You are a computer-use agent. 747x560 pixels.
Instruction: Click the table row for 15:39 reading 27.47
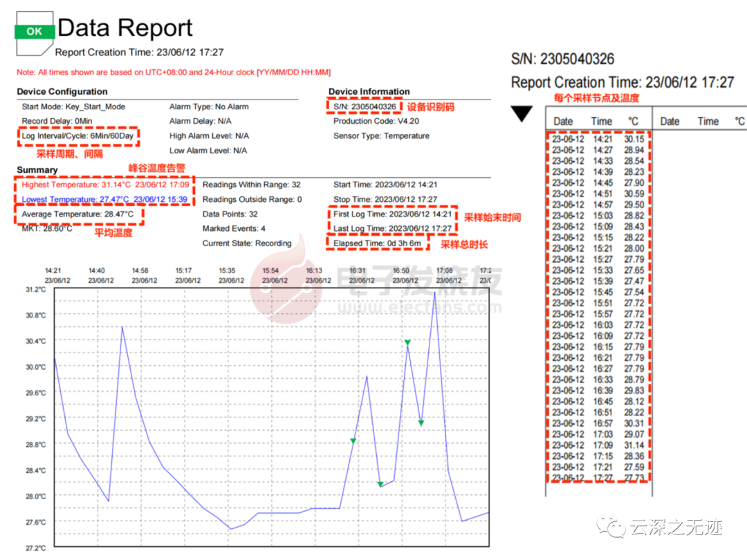click(598, 281)
